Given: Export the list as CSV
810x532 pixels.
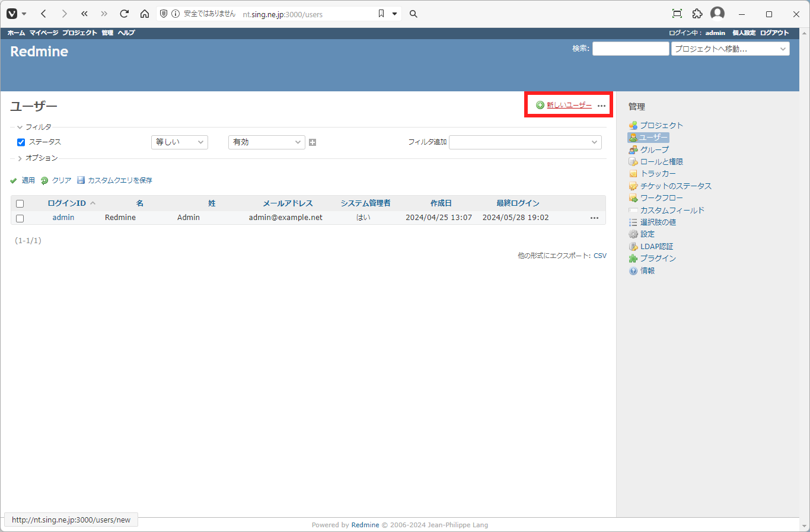Looking at the screenshot, I should click(600, 256).
